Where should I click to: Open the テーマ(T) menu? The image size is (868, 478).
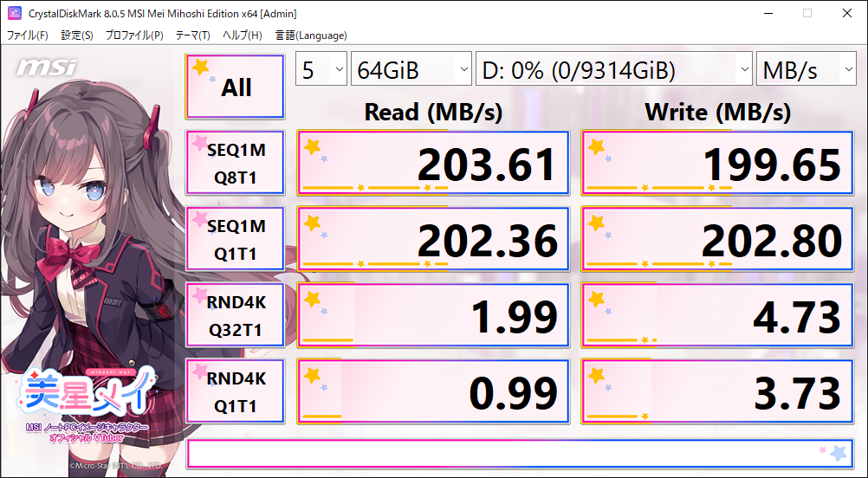click(x=192, y=36)
